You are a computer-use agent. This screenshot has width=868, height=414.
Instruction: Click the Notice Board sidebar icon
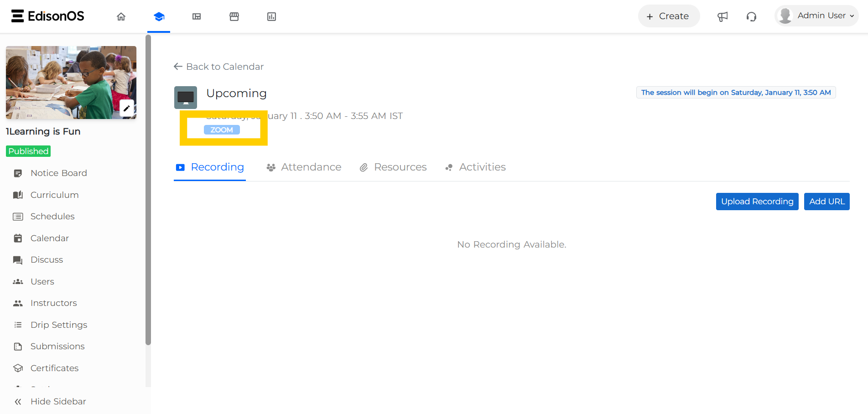pos(18,173)
